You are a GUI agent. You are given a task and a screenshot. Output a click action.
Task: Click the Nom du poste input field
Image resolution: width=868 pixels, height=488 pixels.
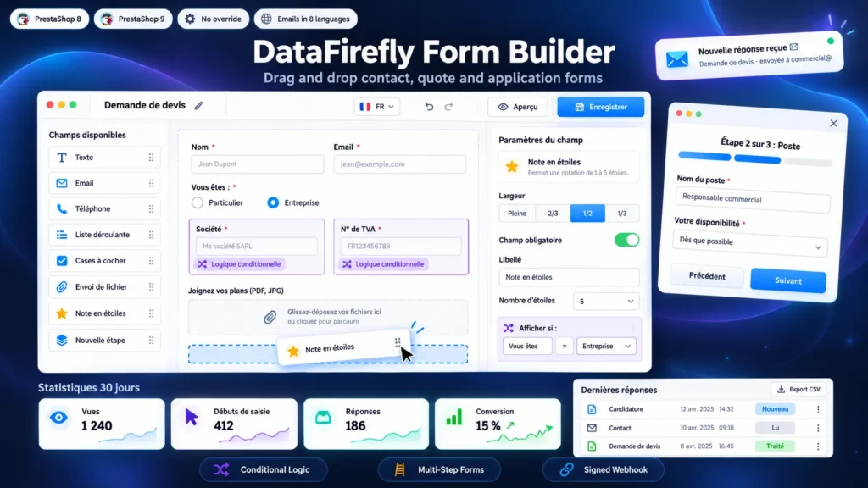[x=753, y=199]
